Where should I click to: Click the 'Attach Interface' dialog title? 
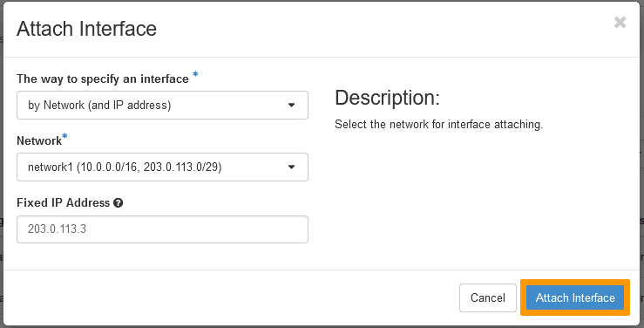(x=86, y=29)
